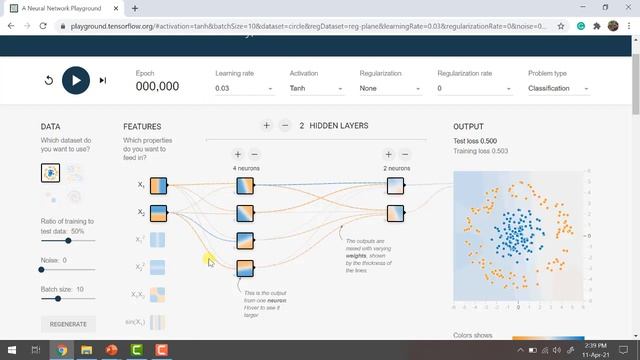Go forward in browser history
The height and width of the screenshot is (360, 640).
[27, 26]
